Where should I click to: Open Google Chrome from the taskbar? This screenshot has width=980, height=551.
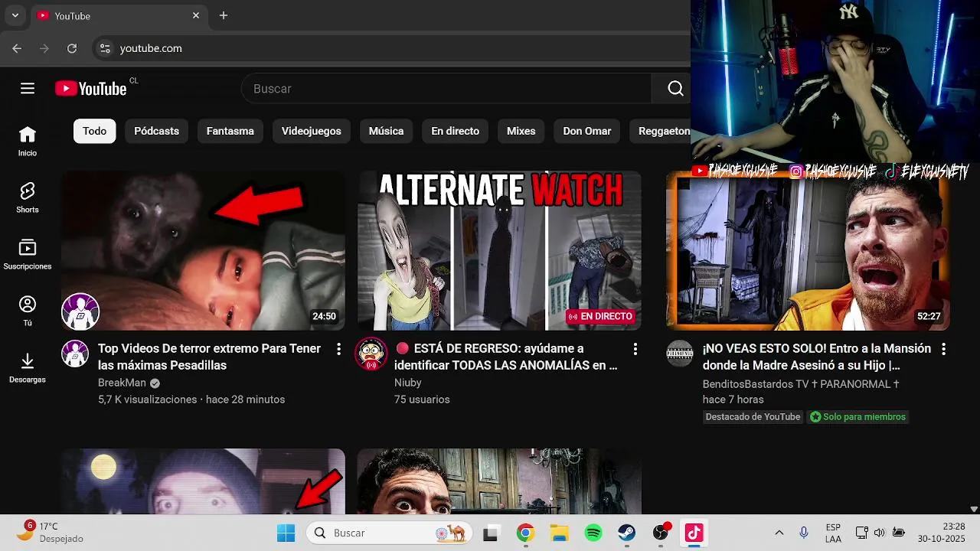(x=525, y=533)
